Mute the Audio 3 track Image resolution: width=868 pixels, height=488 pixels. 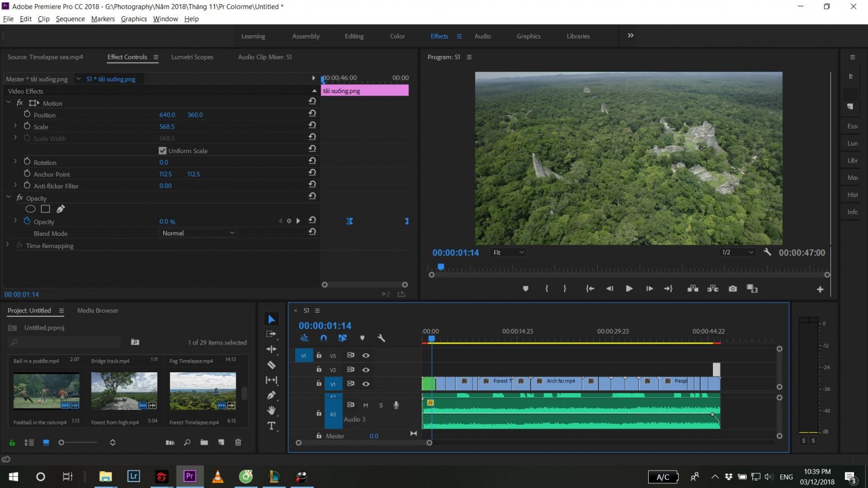tap(366, 405)
